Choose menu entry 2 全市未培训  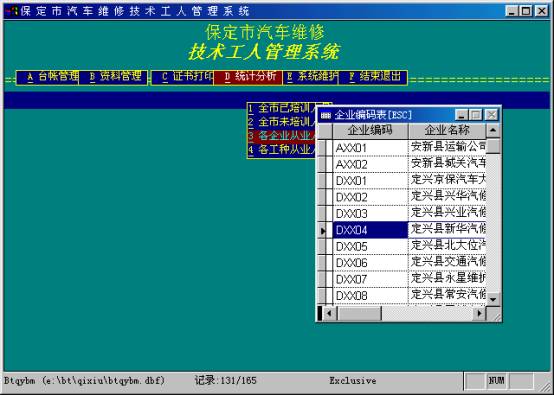(x=282, y=122)
